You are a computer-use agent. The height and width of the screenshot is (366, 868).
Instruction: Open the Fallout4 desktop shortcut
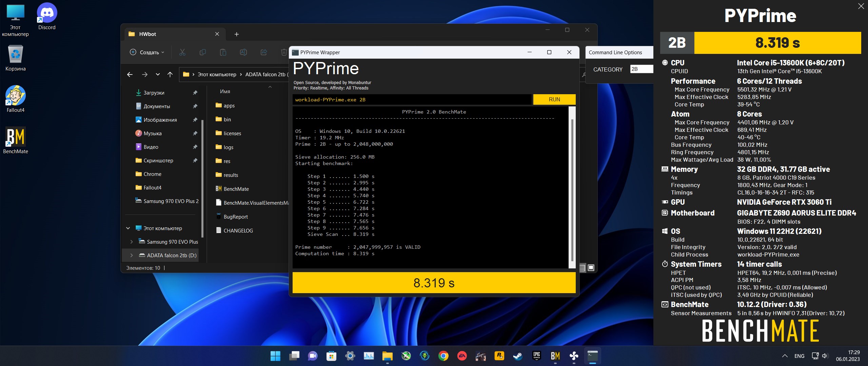pos(15,99)
